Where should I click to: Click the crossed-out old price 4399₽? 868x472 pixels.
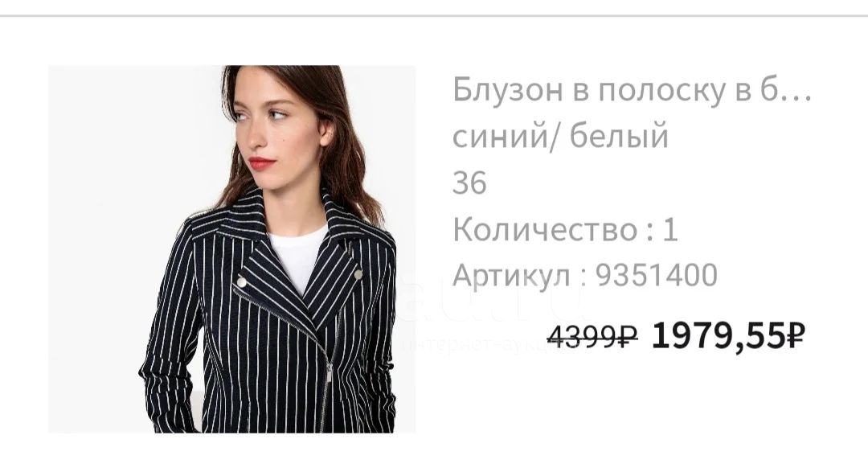[592, 336]
